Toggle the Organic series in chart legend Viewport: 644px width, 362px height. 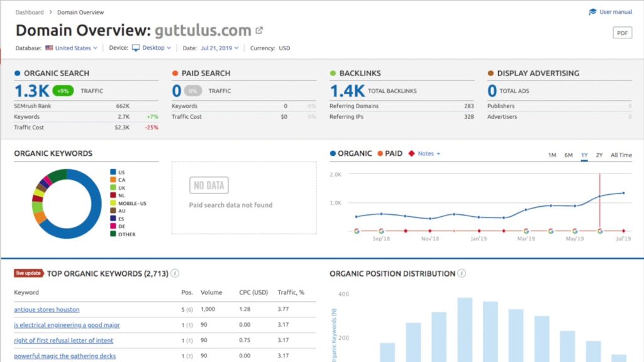(x=351, y=153)
